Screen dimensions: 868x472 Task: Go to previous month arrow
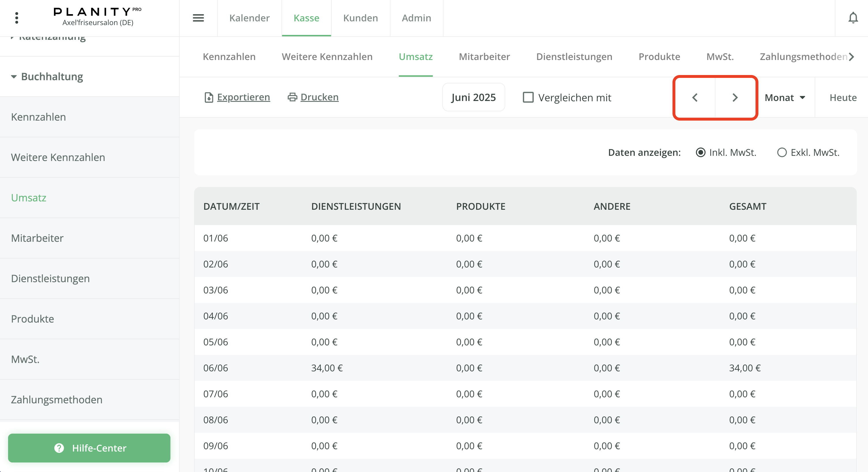tap(695, 98)
